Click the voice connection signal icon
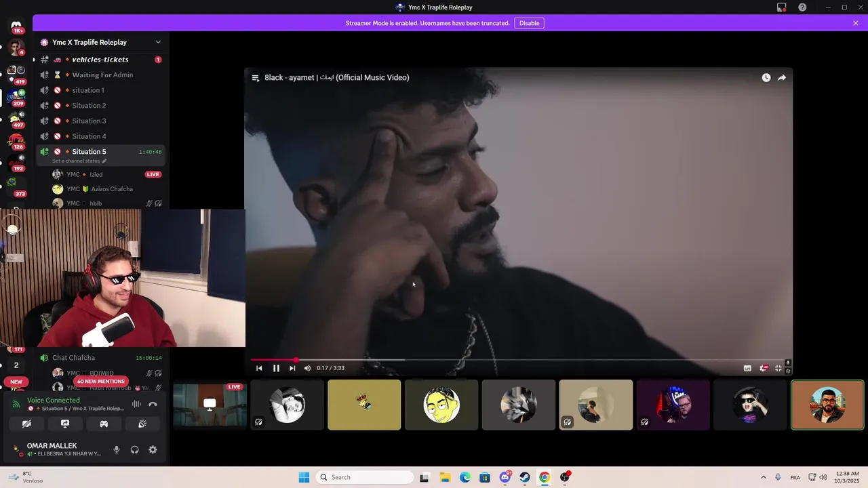Screen dimensions: 868x488 point(16,404)
